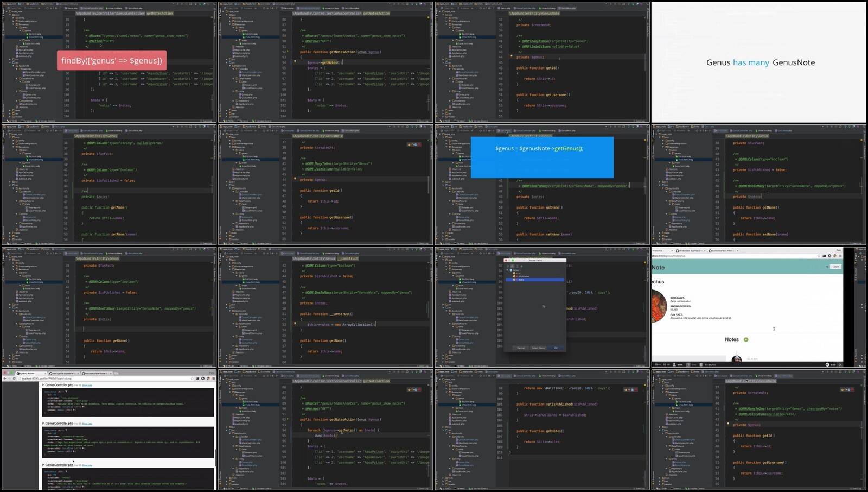
Task: Click the back arrow in the profiler browser
Action: click(4, 379)
